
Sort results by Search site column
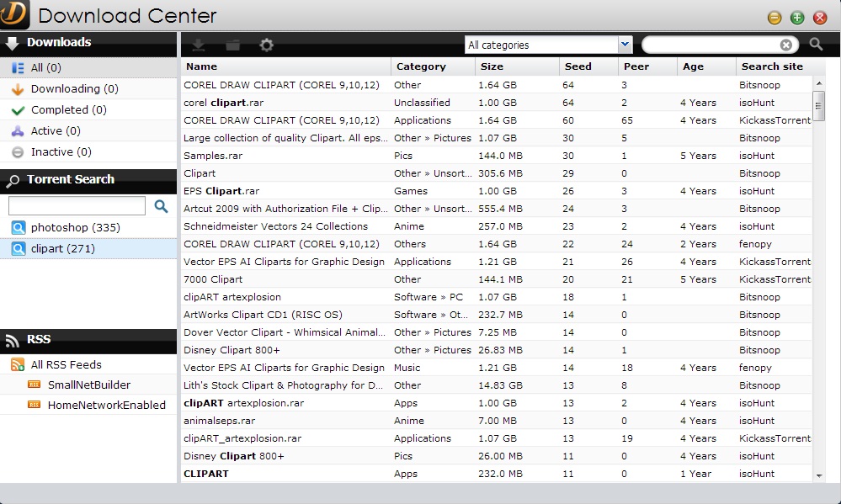coord(774,66)
